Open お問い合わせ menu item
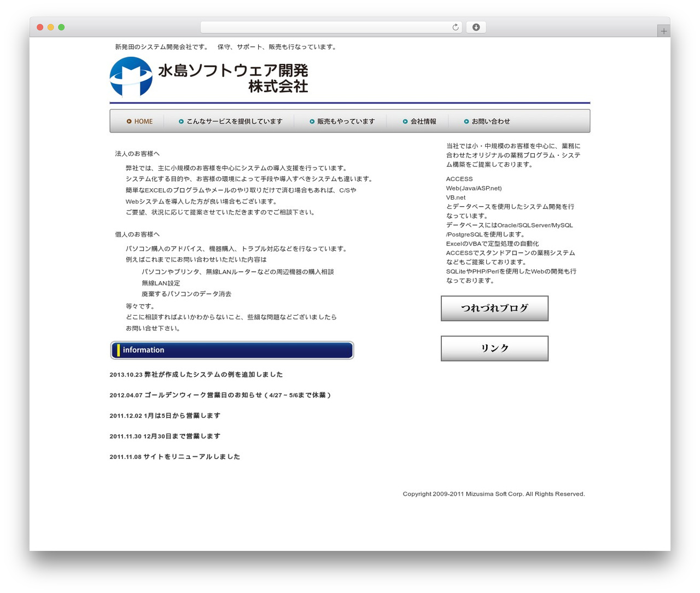700x593 pixels. (x=487, y=121)
